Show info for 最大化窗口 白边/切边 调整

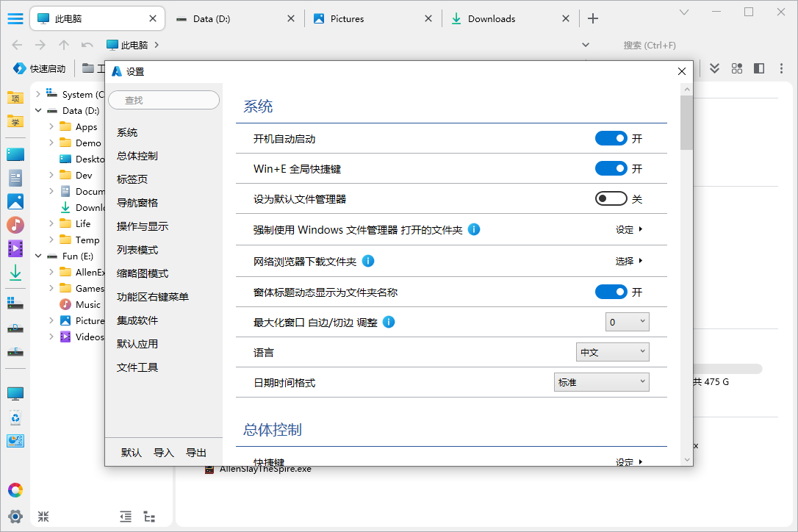coord(388,322)
